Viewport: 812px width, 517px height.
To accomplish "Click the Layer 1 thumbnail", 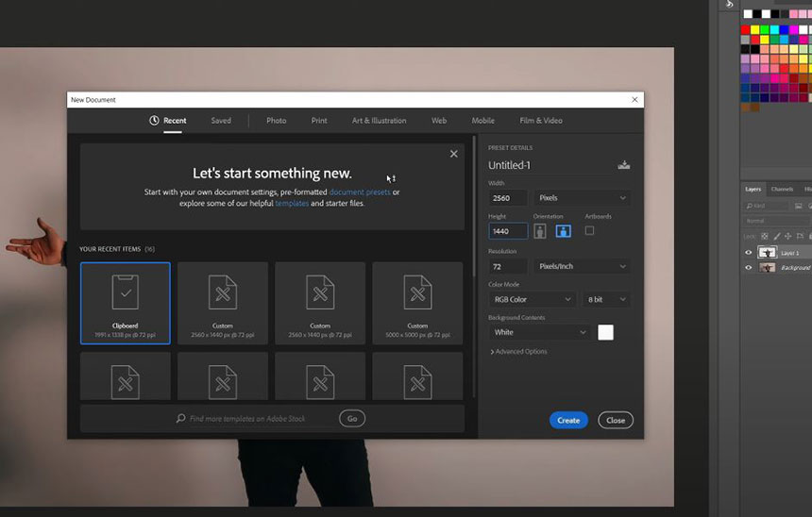I will click(x=767, y=253).
